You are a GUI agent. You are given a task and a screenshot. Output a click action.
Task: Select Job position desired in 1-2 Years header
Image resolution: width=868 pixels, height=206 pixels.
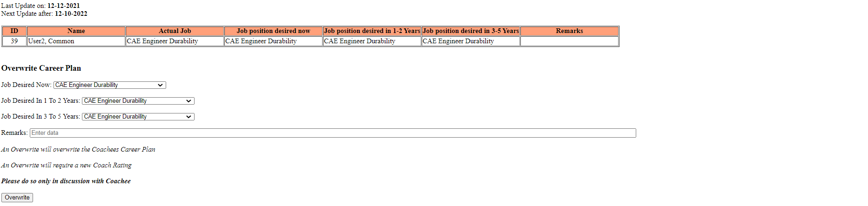(x=372, y=31)
